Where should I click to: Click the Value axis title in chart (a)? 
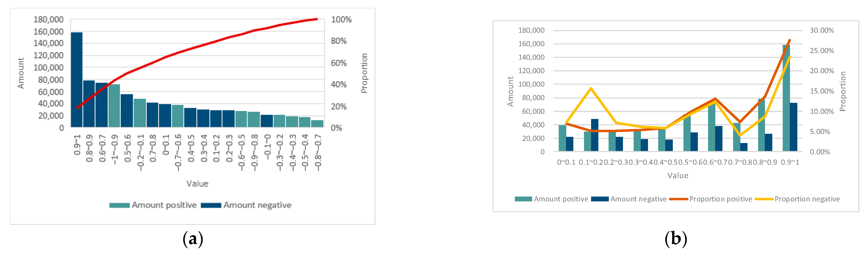pos(197,184)
